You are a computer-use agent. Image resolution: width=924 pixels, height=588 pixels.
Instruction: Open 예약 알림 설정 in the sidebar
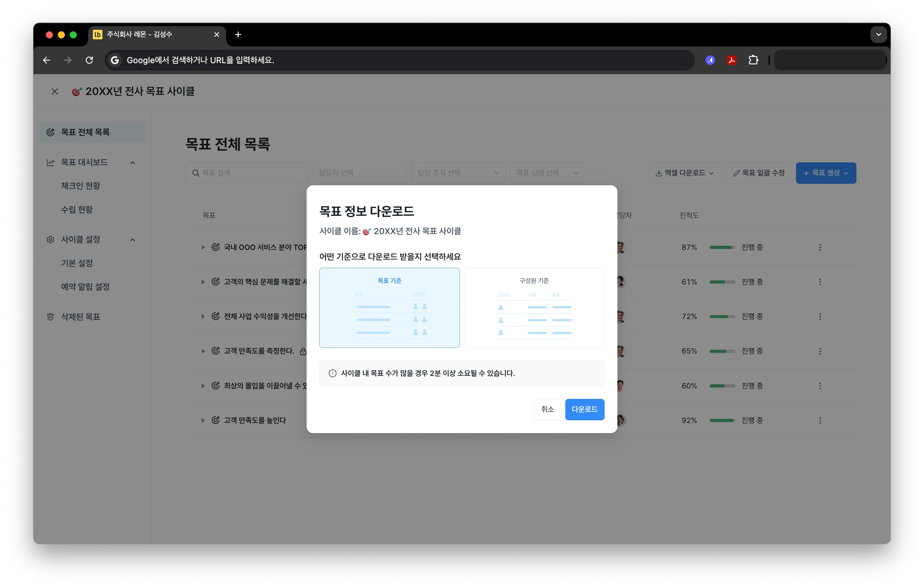(85, 287)
